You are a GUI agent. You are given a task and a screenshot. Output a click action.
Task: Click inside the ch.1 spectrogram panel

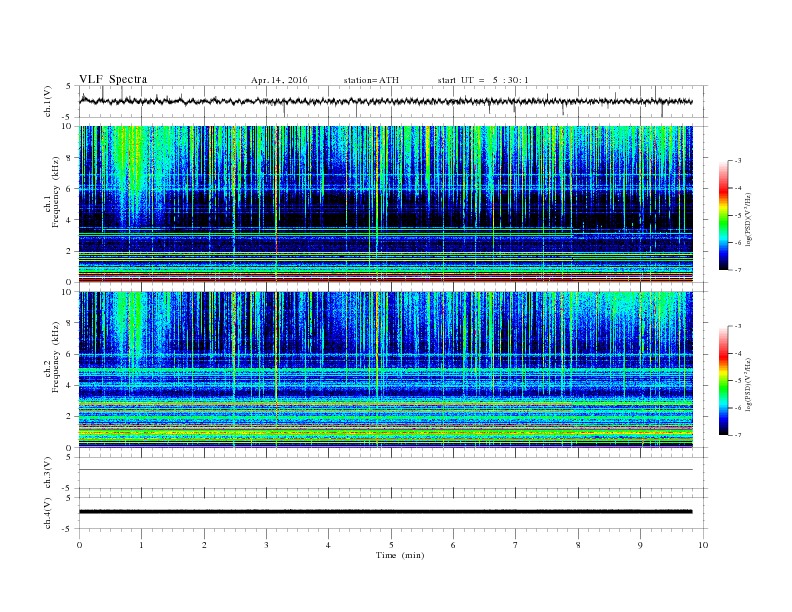pyautogui.click(x=385, y=204)
